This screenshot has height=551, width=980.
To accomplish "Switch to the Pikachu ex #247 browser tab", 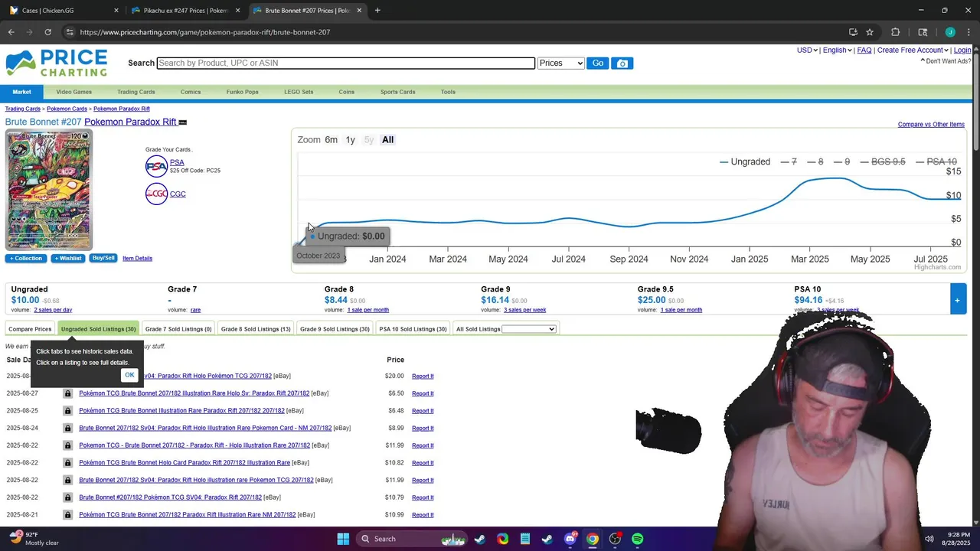I will pos(185,11).
